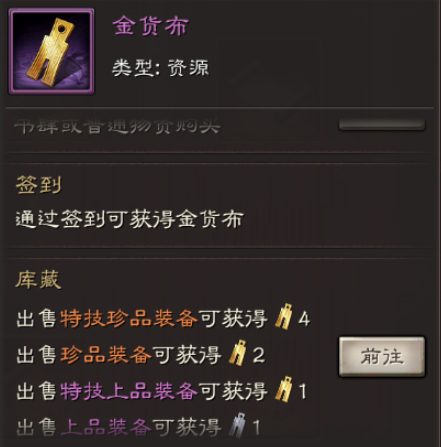Click gold coin icon beside number 4
Viewport: 441px width, 447px height.
tap(284, 316)
